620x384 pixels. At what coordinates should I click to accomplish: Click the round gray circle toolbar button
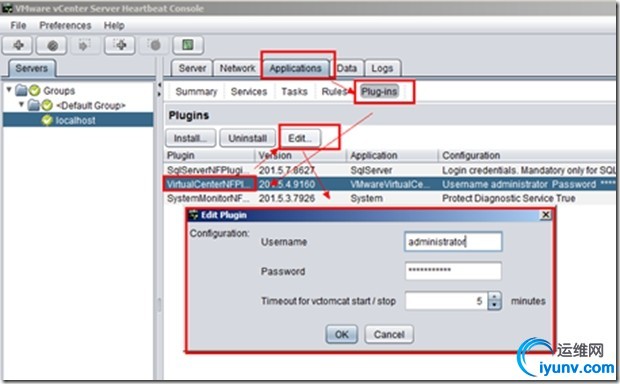[x=52, y=45]
